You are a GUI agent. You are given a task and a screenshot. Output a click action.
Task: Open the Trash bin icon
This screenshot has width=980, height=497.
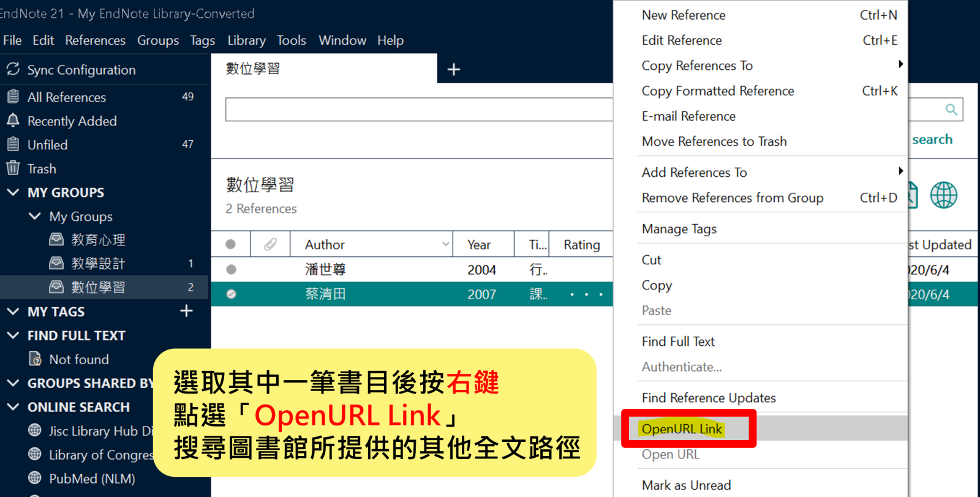pos(13,168)
